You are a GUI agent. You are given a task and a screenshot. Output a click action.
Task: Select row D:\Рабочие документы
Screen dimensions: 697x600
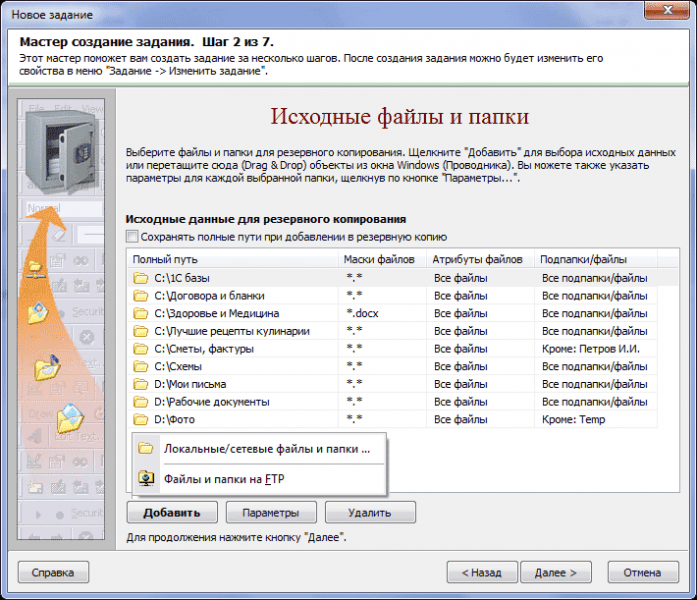(393, 402)
